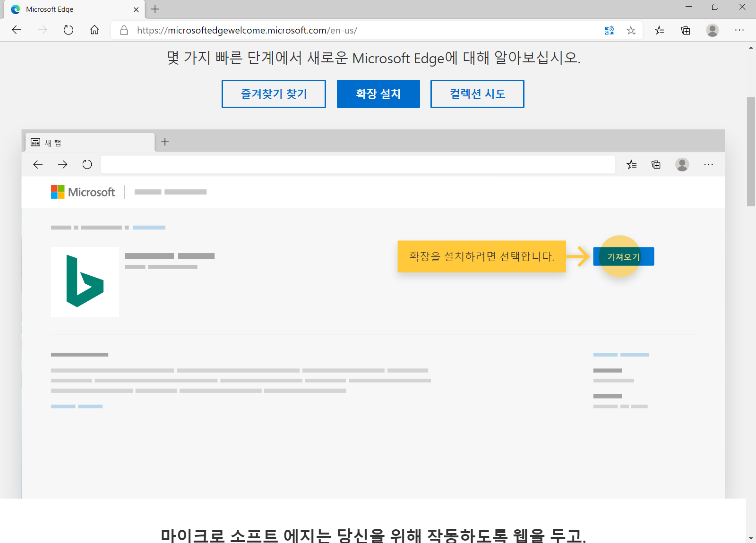Viewport: 756px width, 543px height.
Task: Click the 즐겨찾기 찾기 button
Action: 274,94
